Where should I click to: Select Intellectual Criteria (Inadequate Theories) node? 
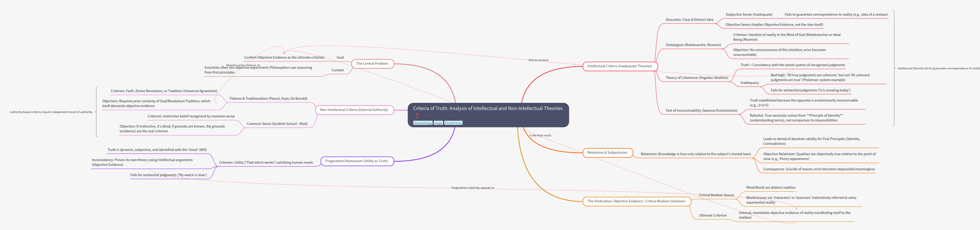(619, 66)
